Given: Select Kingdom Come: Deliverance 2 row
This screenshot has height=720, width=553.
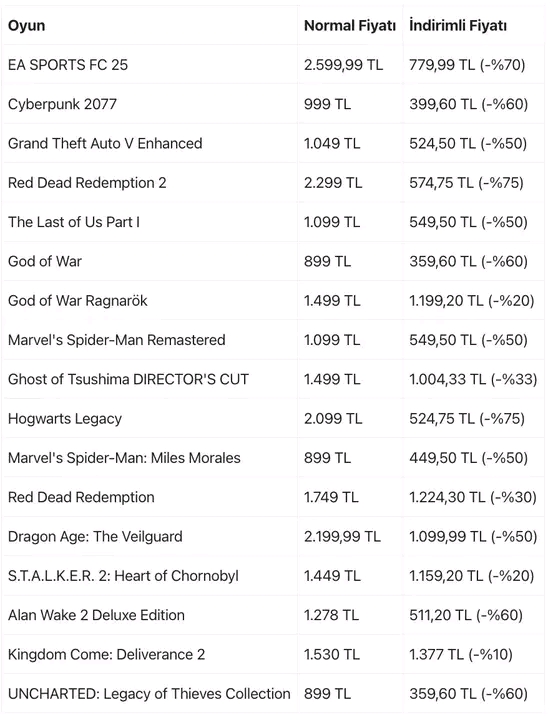Looking at the screenshot, I should (x=273, y=654).
